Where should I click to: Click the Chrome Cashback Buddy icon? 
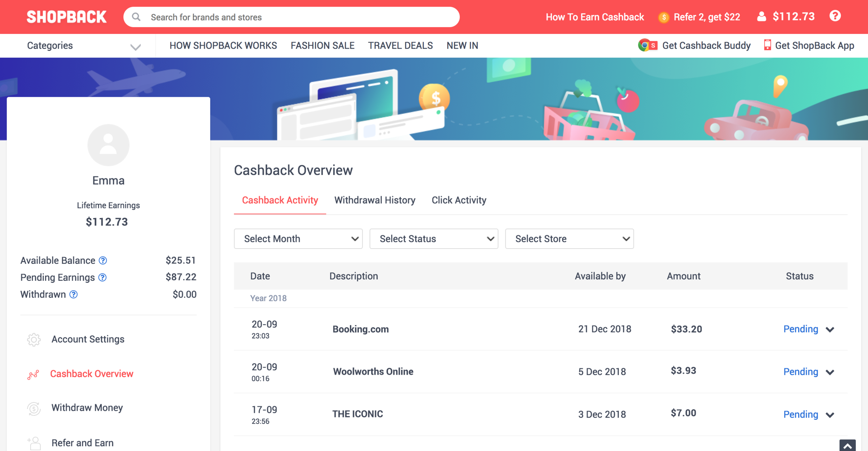pyautogui.click(x=648, y=45)
